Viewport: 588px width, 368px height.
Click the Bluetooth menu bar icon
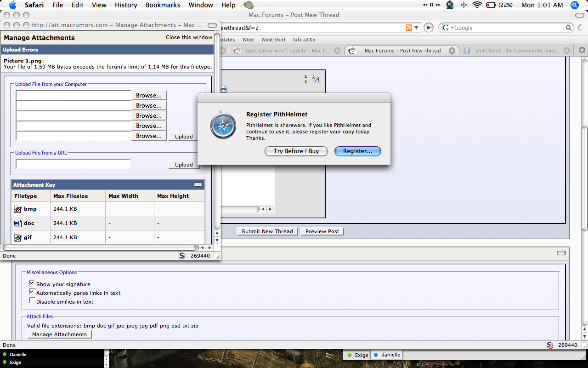463,5
